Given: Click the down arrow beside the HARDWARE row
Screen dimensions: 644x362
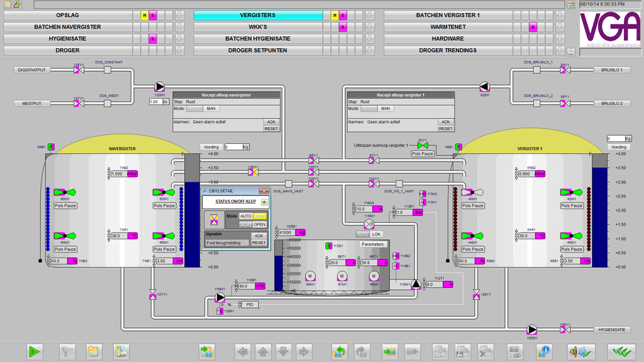Looking at the screenshot, I should 560,39.
